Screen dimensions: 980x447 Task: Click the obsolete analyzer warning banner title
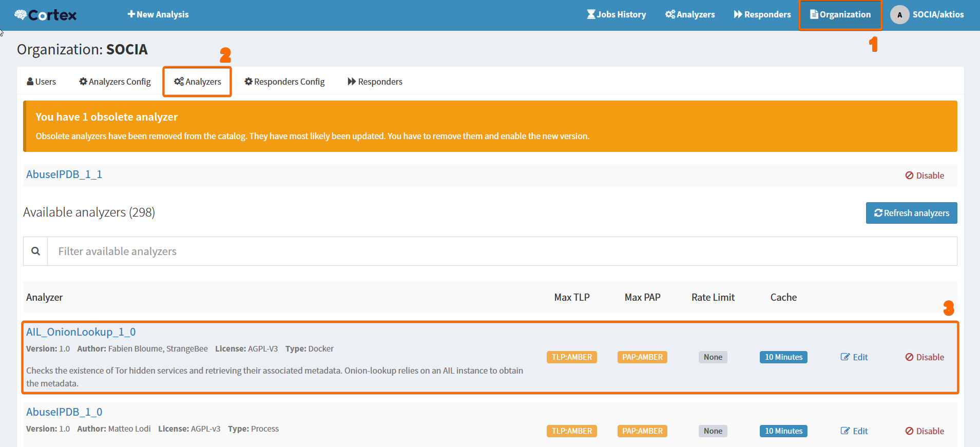(107, 117)
